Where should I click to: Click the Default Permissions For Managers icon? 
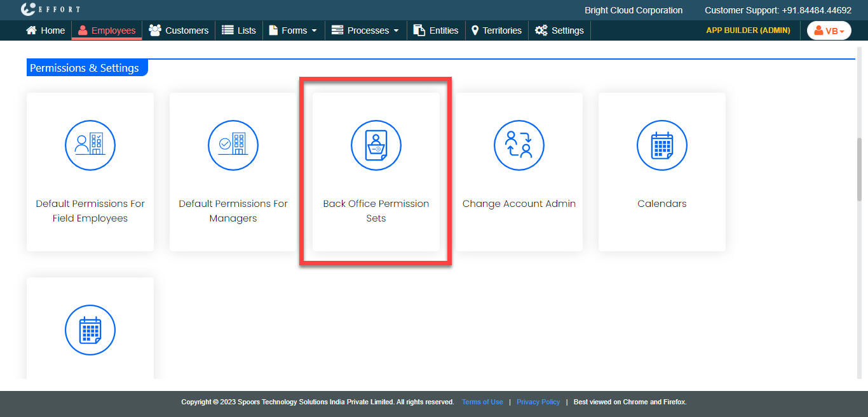233,145
